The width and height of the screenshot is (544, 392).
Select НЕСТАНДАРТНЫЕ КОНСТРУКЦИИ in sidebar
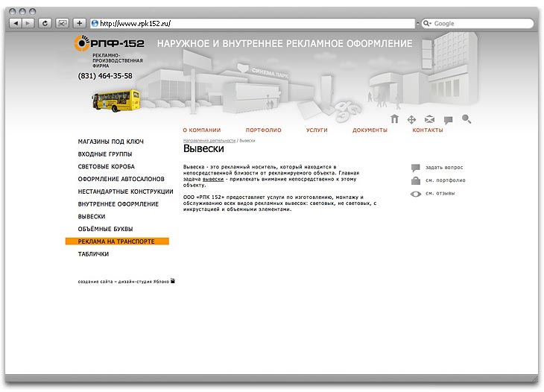pyautogui.click(x=125, y=192)
